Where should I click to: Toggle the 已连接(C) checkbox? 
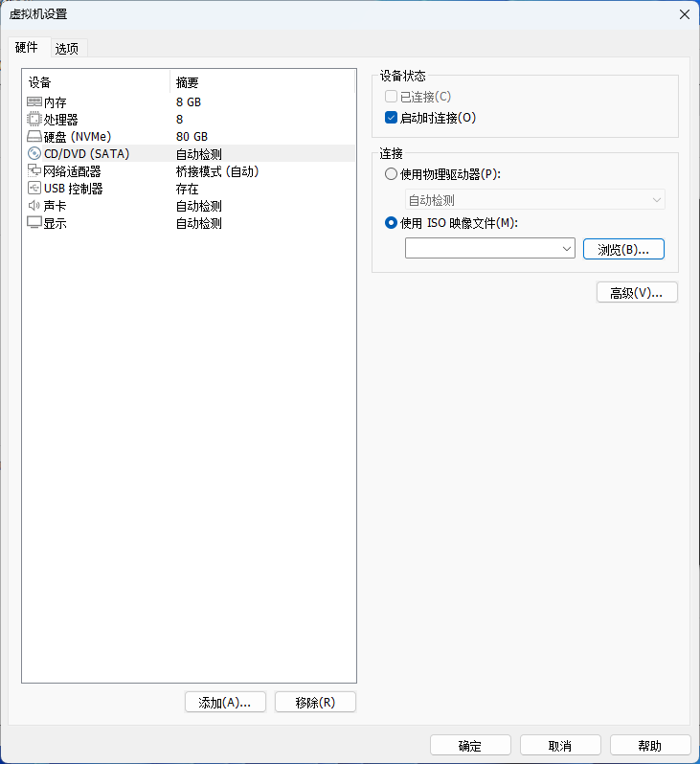(x=391, y=97)
